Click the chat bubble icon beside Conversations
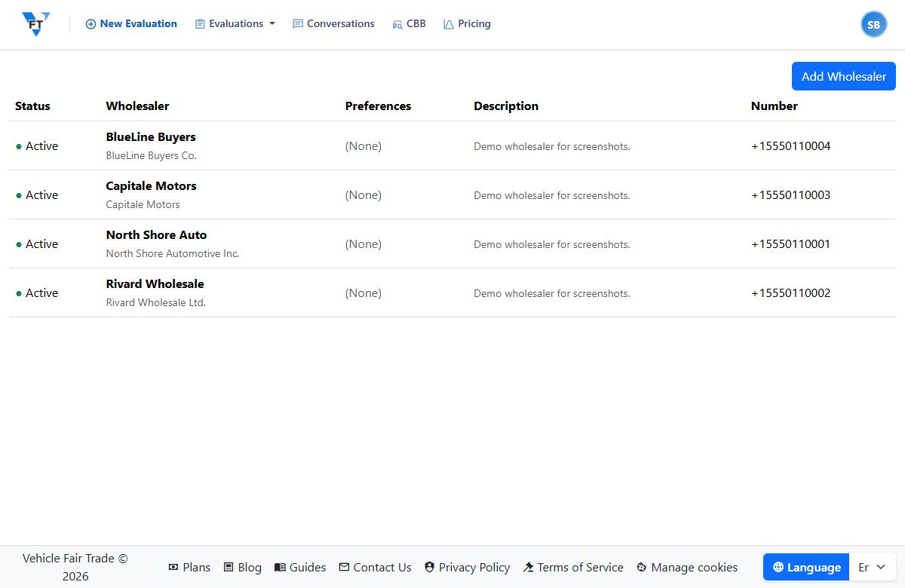 pyautogui.click(x=297, y=24)
